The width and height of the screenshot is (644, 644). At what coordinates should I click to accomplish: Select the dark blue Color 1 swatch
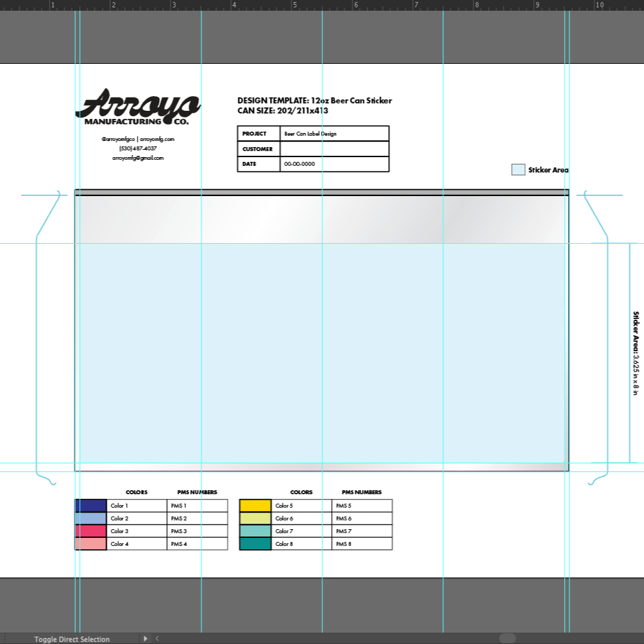coord(91,506)
